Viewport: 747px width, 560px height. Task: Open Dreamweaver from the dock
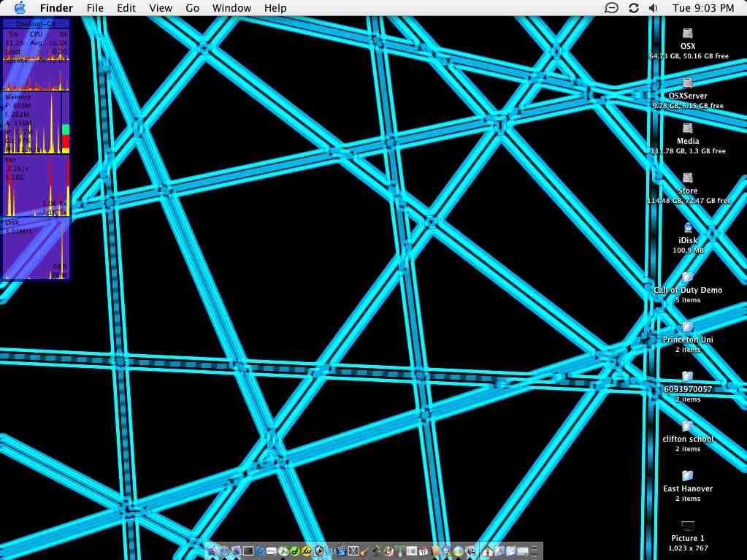[x=294, y=551]
